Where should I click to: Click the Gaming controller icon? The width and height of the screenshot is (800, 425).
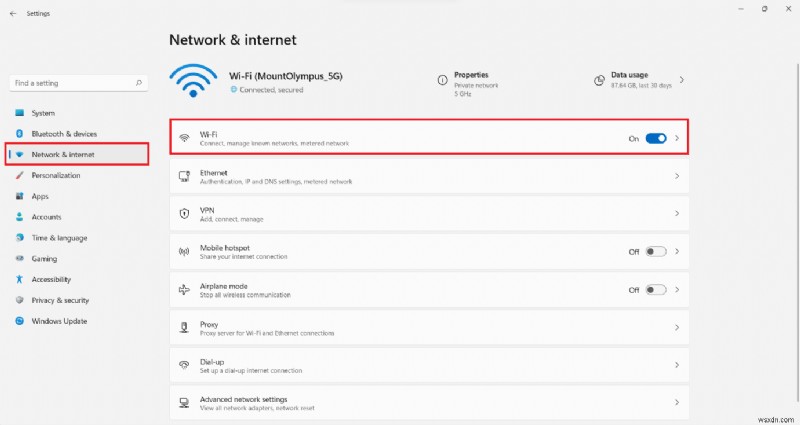click(19, 258)
